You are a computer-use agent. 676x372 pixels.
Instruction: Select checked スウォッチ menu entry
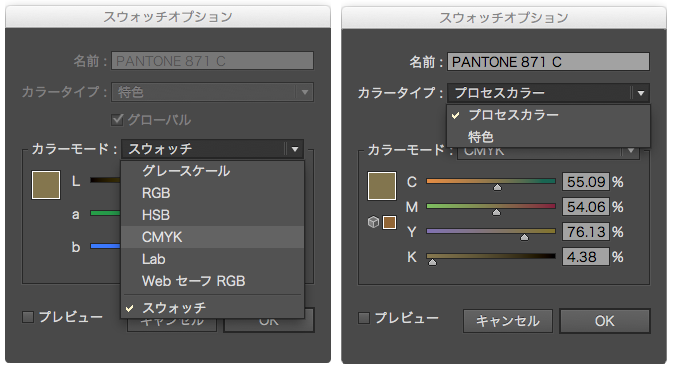213,308
